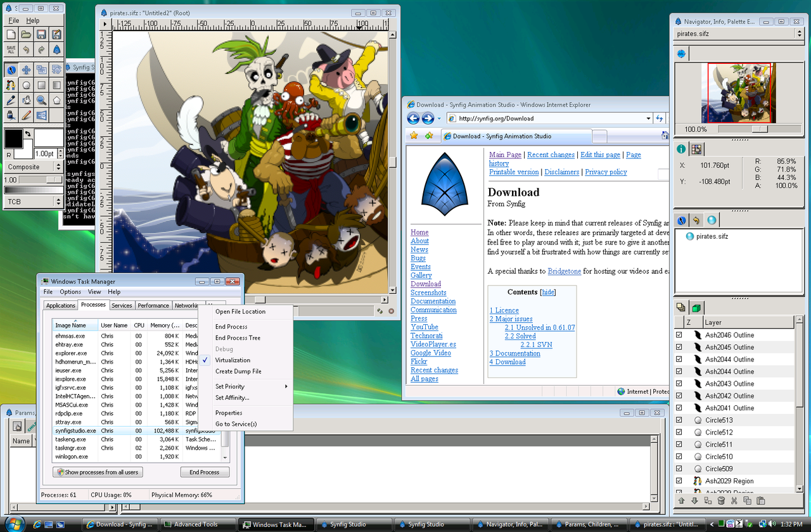The image size is (811, 532).
Task: Click the Open file folder icon in toolbox
Action: coord(26,34)
